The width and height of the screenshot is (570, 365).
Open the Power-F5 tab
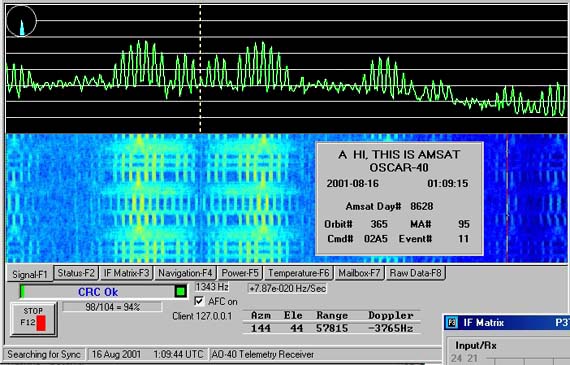[240, 273]
